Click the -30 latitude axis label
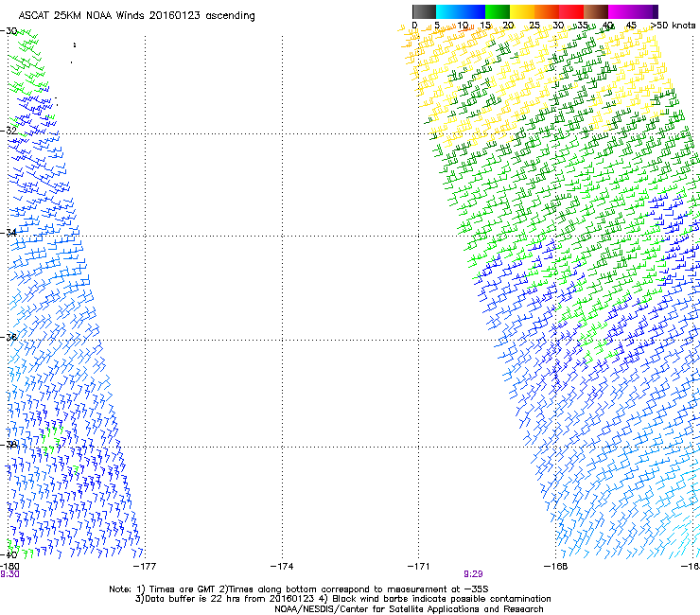 [x=9, y=31]
